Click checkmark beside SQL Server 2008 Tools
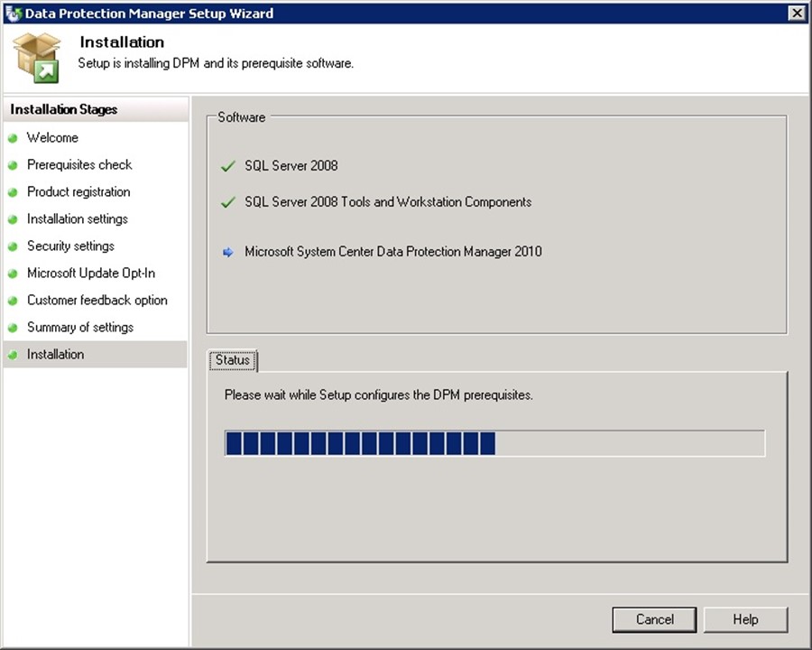Image resolution: width=812 pixels, height=650 pixels. click(228, 202)
